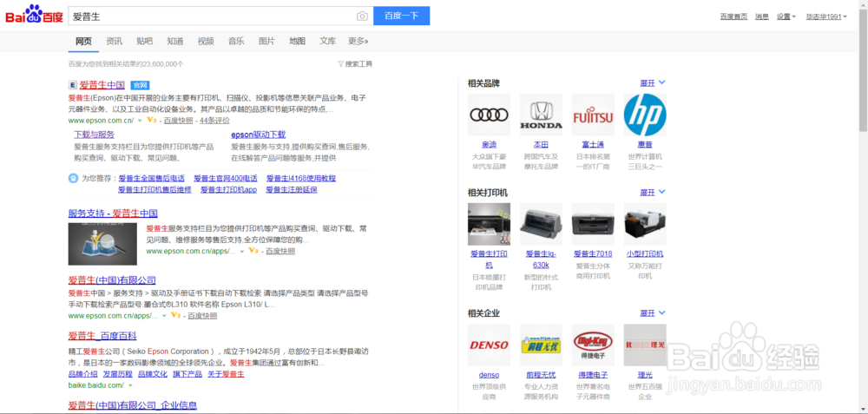The width and height of the screenshot is (868, 414).
Task: Click the HP brand logo
Action: coord(645,115)
